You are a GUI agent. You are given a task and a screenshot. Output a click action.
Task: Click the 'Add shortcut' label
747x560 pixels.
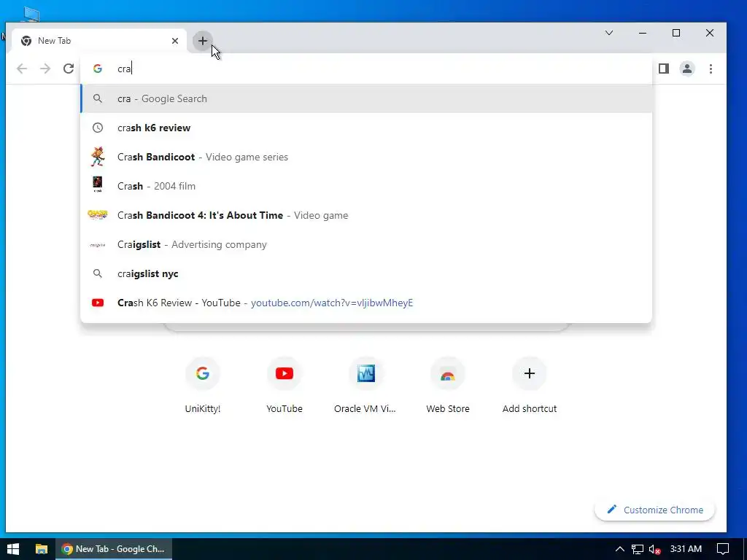point(530,408)
